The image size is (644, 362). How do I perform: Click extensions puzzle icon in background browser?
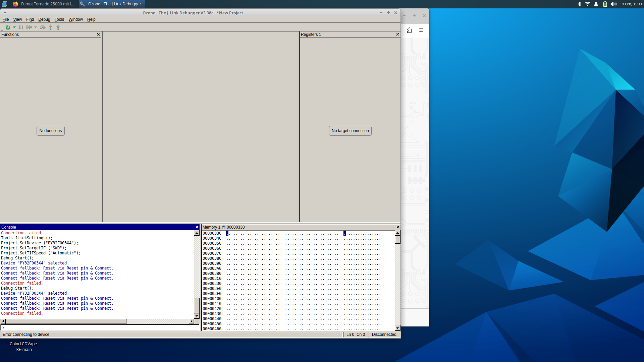click(x=409, y=30)
